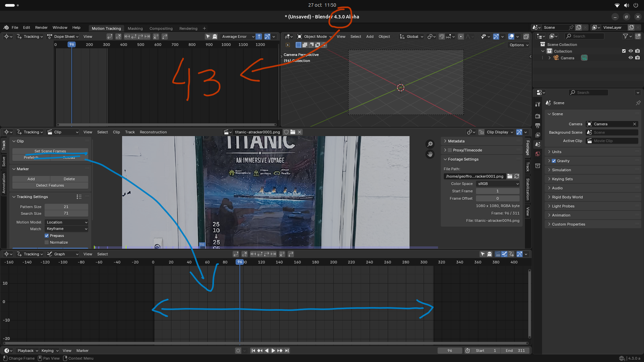This screenshot has height=362, width=644.
Task: Enable the Normalize checkbox
Action: (x=47, y=242)
